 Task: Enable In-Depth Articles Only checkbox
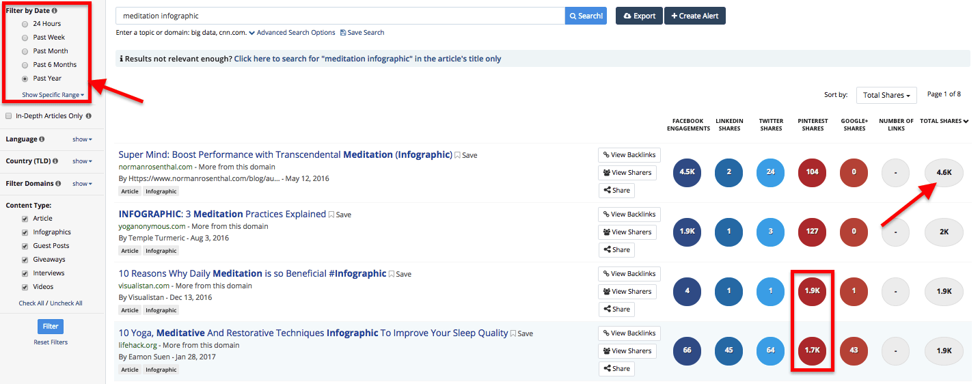coord(9,116)
